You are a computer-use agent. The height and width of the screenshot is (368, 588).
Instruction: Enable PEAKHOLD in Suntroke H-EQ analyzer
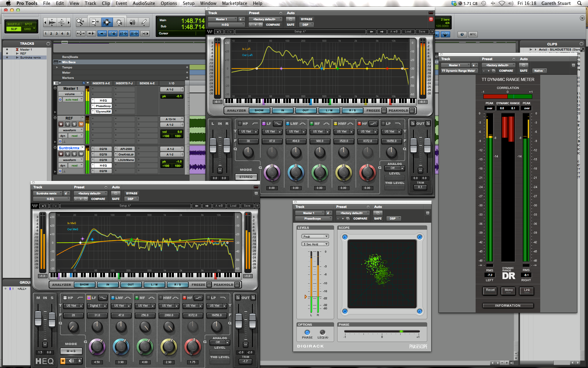click(237, 285)
